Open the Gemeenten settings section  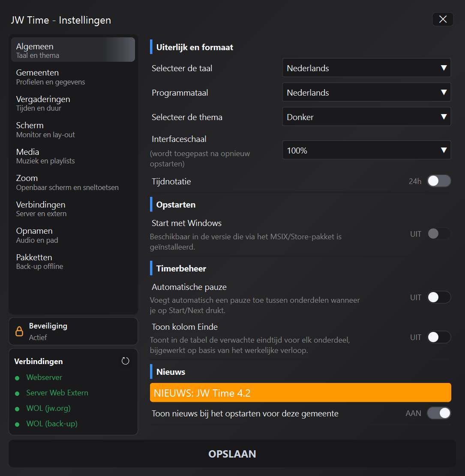click(73, 77)
